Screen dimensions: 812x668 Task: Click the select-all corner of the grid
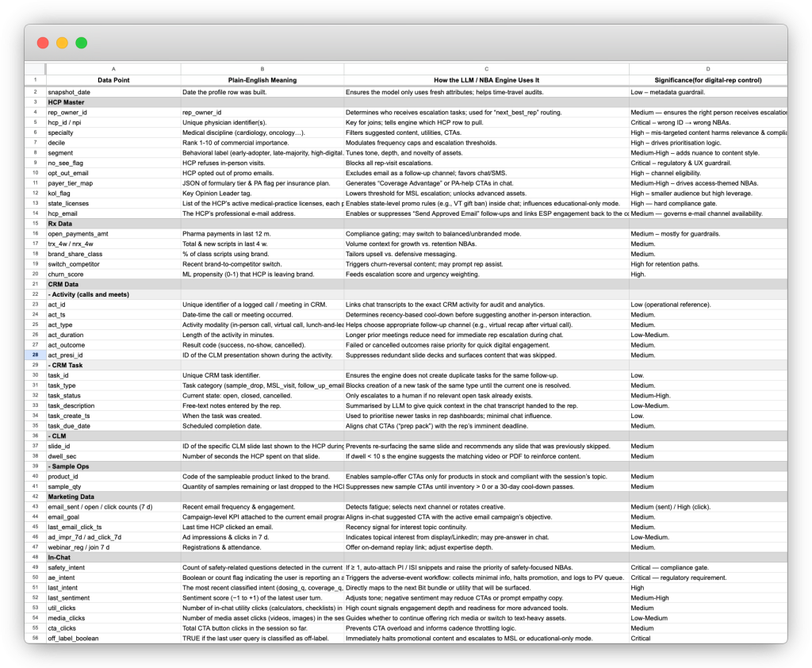pyautogui.click(x=36, y=69)
